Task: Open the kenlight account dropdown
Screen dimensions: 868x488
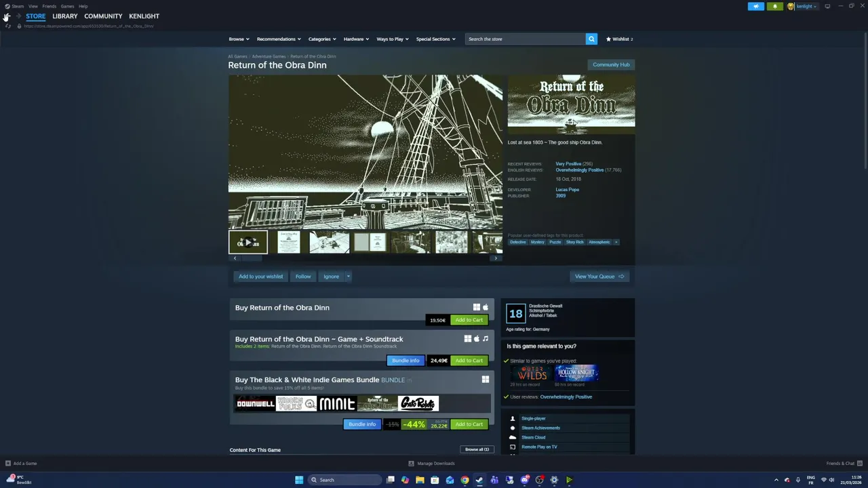Action: (806, 6)
